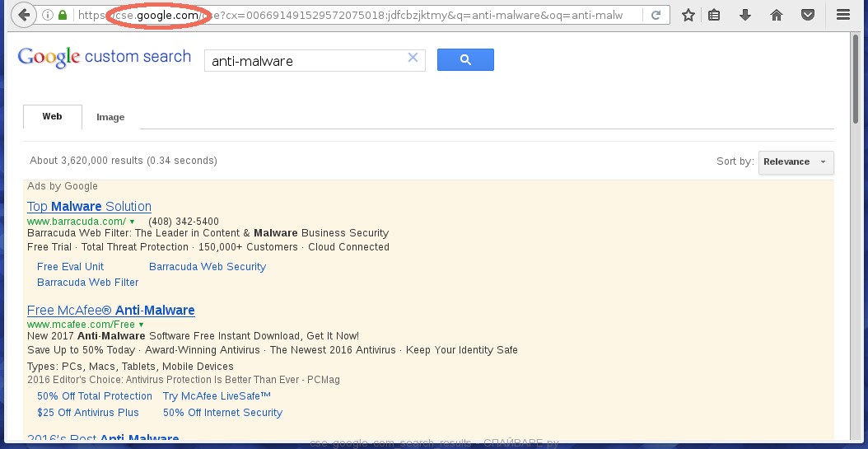Open the downloads arrow icon
The height and width of the screenshot is (449, 868).
pos(745,16)
